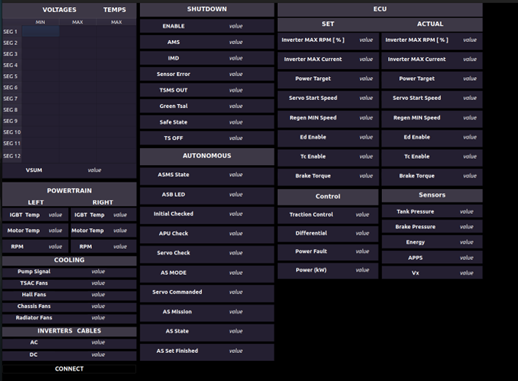
Task: Click the ASMS State value
Action: pyautogui.click(x=236, y=175)
